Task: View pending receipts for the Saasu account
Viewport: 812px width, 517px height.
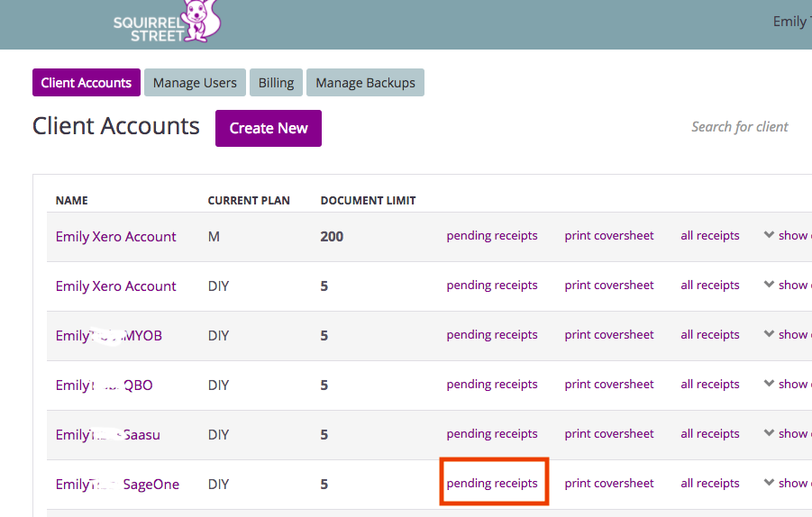Action: point(492,433)
